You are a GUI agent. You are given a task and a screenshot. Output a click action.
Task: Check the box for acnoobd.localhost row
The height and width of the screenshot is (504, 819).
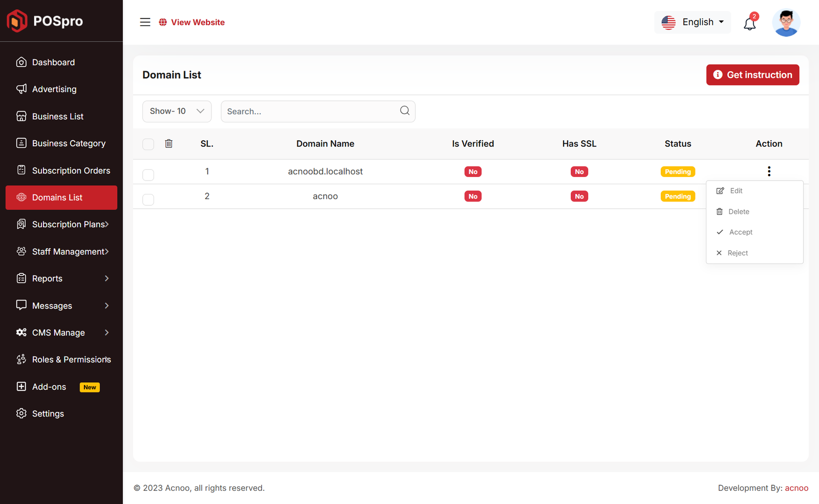(x=148, y=175)
